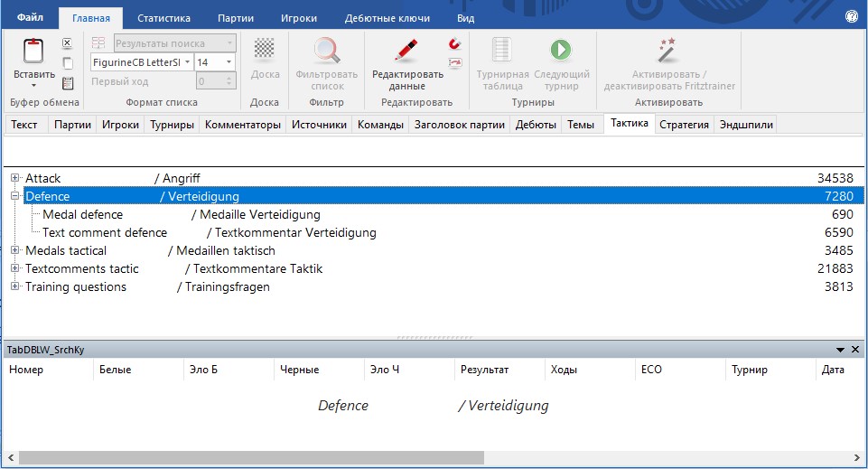Click the Фильтровать список magnifier icon
The image size is (868, 469).
327,50
